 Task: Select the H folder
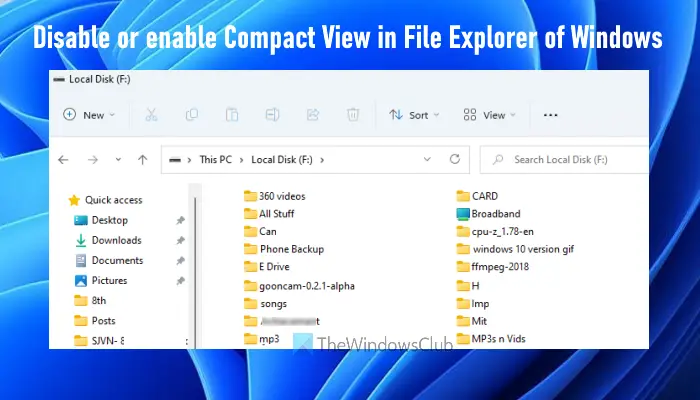tap(468, 286)
